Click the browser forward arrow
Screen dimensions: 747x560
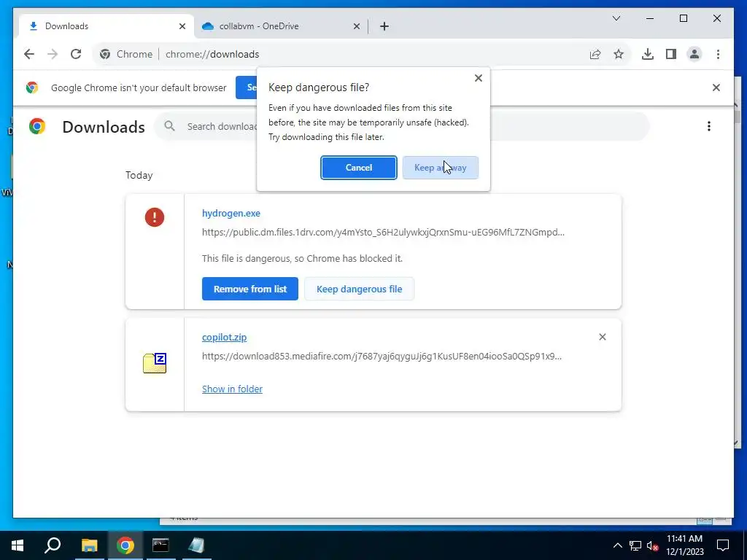[x=53, y=54]
